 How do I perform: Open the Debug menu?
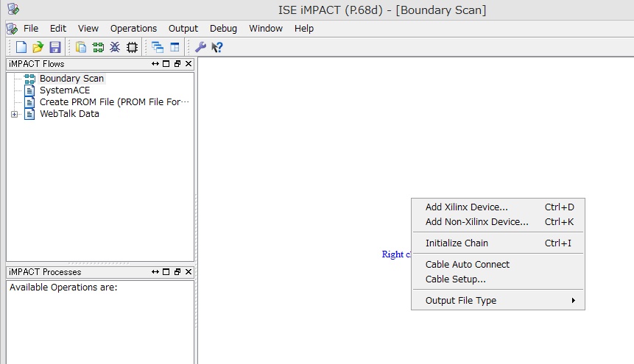(223, 28)
